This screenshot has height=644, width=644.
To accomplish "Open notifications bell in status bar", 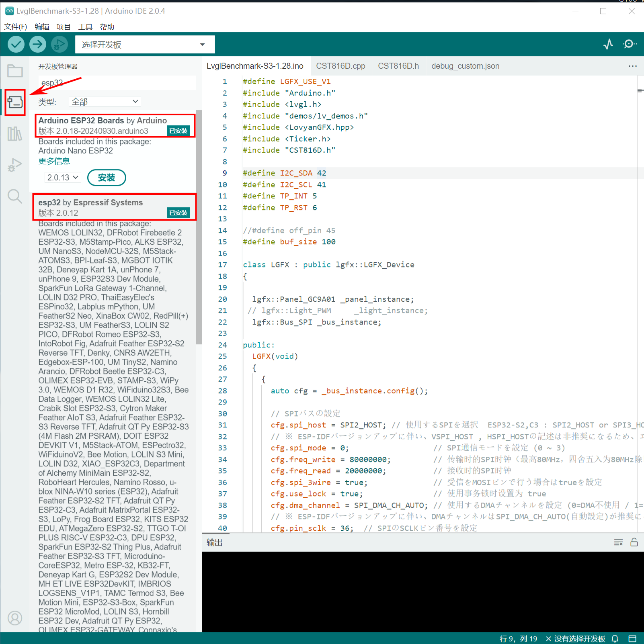I will [x=615, y=638].
